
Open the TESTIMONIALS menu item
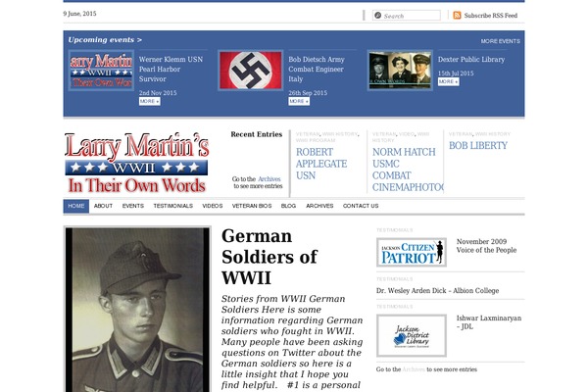(172, 206)
